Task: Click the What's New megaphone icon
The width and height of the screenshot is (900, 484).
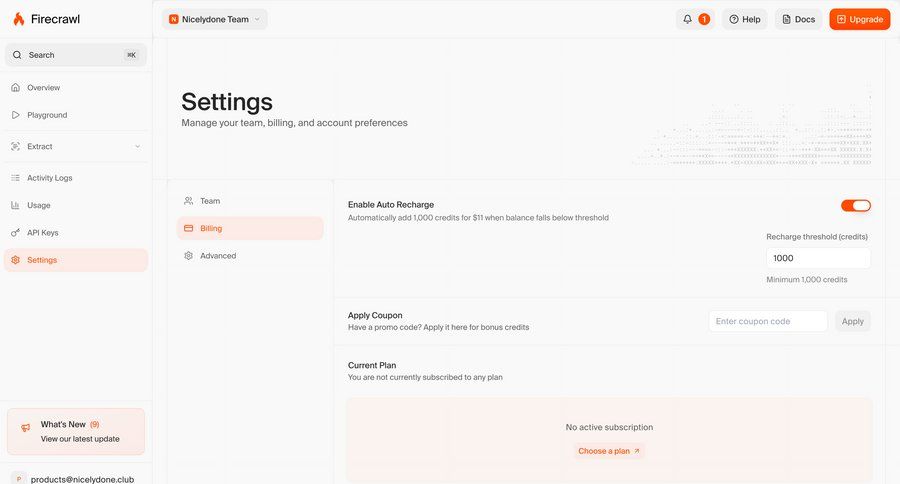Action: pos(26,428)
